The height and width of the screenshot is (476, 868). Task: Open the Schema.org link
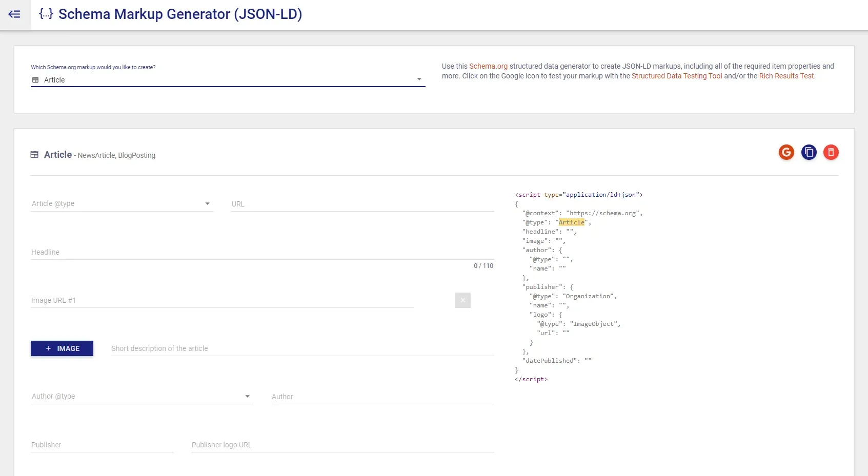[x=488, y=66]
